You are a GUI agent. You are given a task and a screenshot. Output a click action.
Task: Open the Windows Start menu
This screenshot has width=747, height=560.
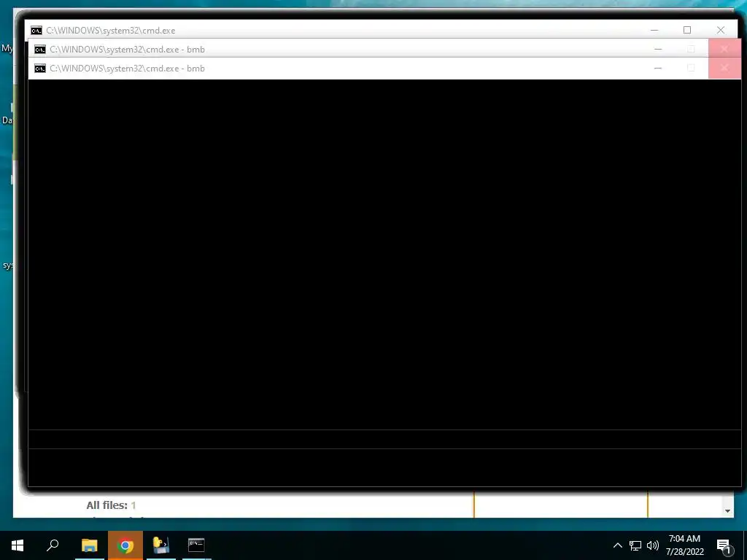18,545
